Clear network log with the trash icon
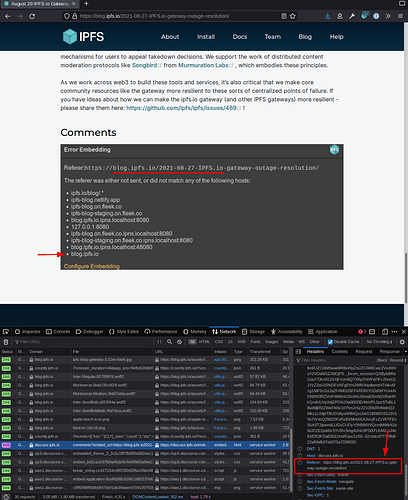This screenshot has width=408, height=500. pyautogui.click(x=6, y=342)
